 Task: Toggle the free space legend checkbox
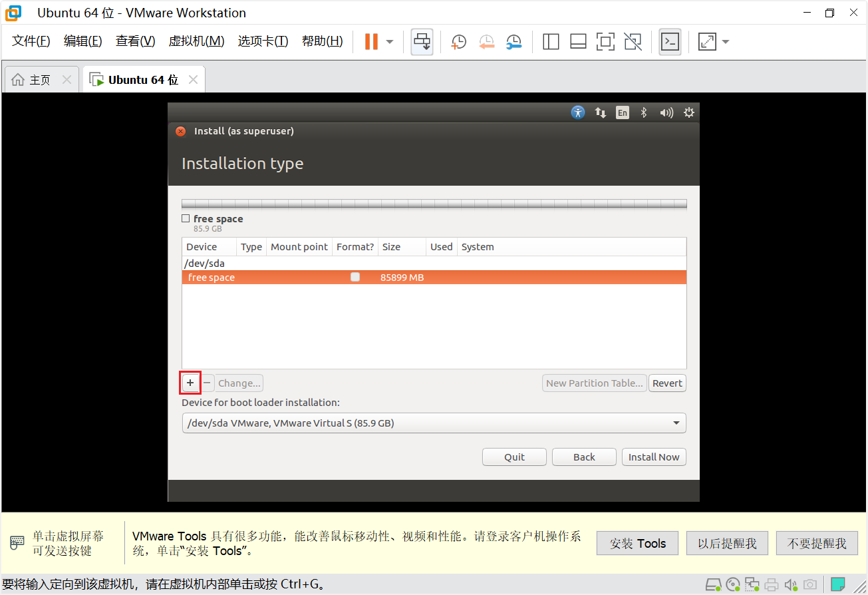186,218
